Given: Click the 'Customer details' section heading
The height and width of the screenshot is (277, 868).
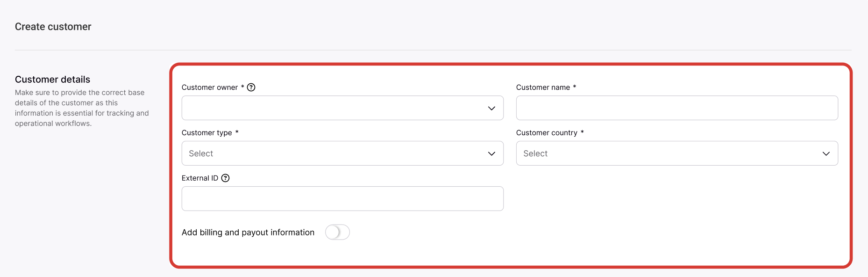Looking at the screenshot, I should tap(52, 80).
